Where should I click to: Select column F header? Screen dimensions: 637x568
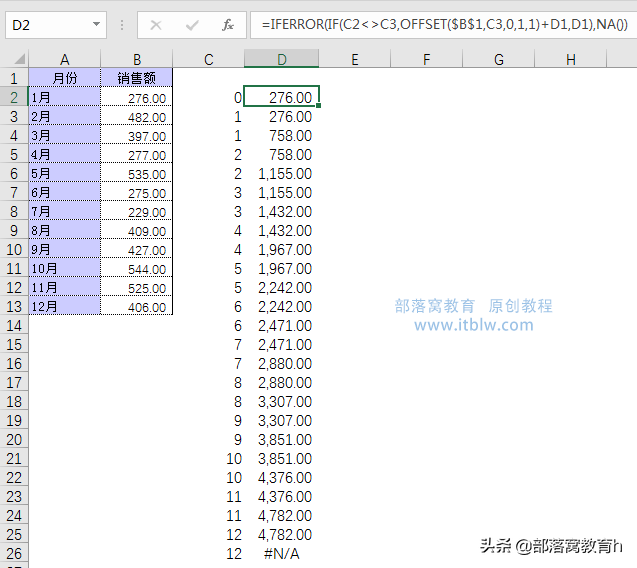427,60
